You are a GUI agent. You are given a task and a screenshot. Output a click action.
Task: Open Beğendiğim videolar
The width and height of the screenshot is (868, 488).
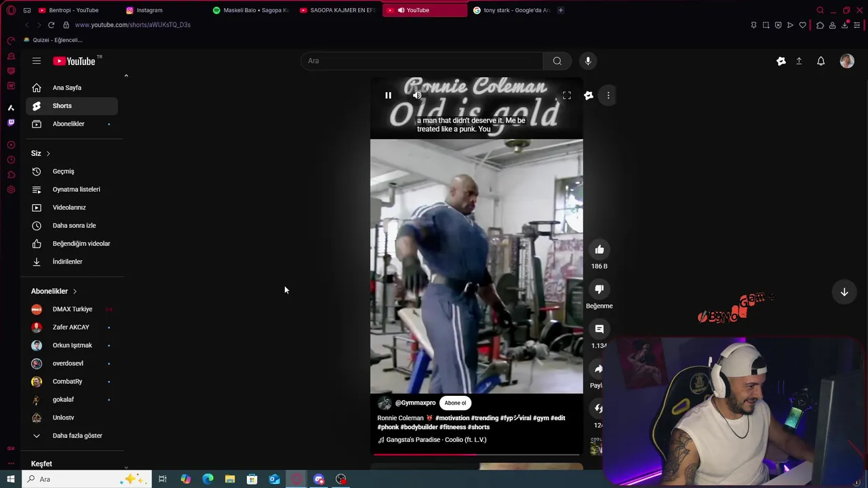(72, 243)
